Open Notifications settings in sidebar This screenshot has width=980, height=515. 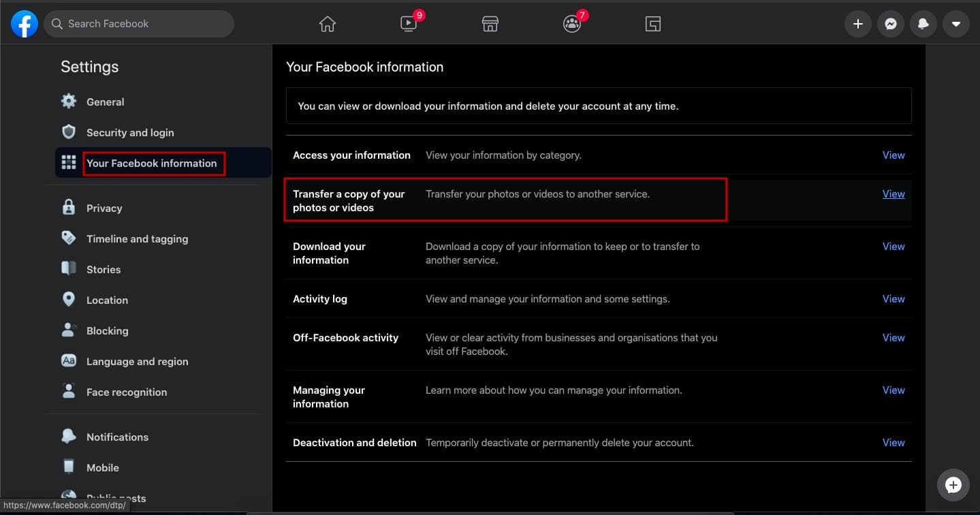117,437
